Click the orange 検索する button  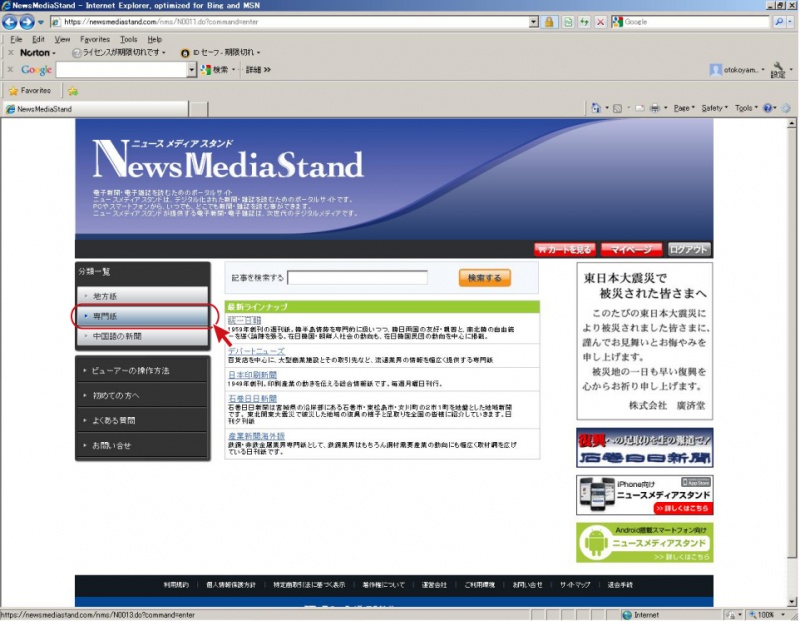[485, 278]
